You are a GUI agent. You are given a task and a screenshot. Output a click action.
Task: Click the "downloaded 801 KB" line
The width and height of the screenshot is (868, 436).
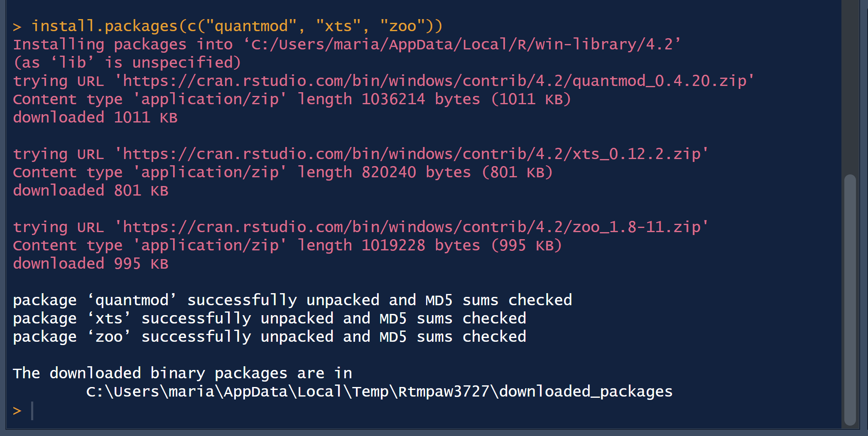click(x=91, y=190)
